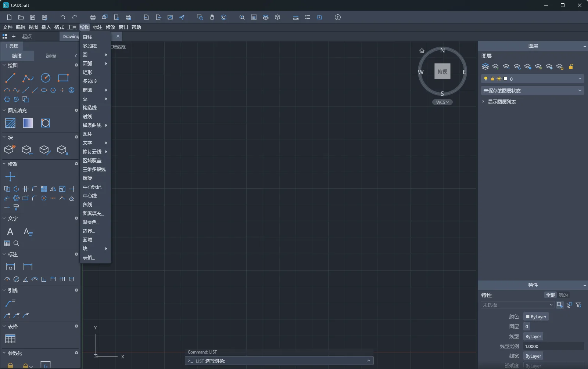Screen dimensions: 588x369
Task: Click the 起点 start tab
Action: [x=27, y=36]
